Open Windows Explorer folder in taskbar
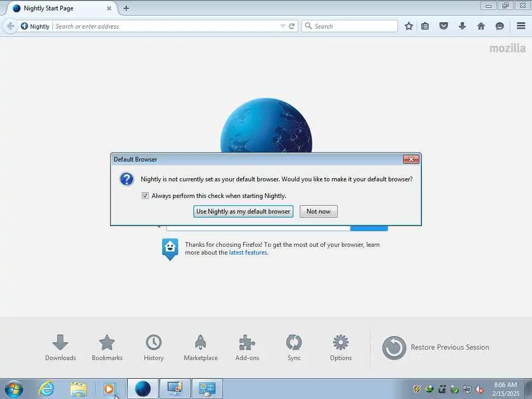 [78, 389]
